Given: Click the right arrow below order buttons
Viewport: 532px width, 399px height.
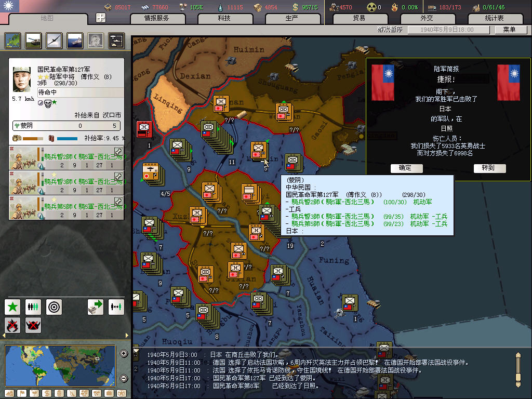Looking at the screenshot, I should (x=127, y=335).
